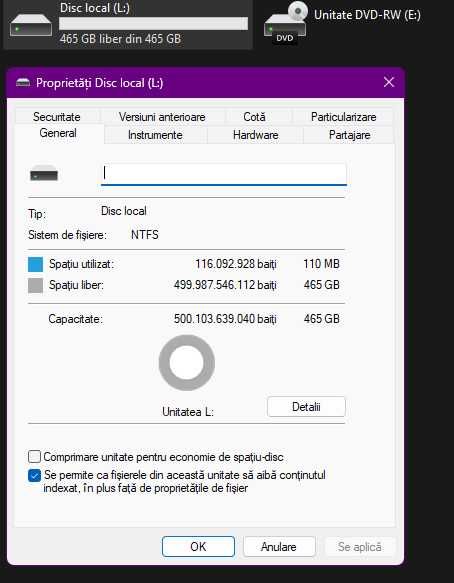Image resolution: width=454 pixels, height=583 pixels.
Task: Click the NTFS file system value
Action: point(145,235)
